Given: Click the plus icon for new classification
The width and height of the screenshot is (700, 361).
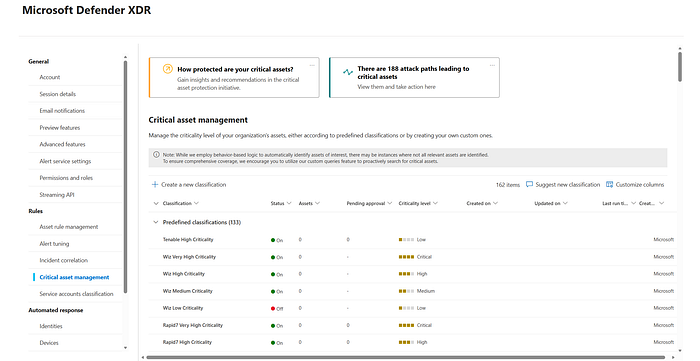Looking at the screenshot, I should (x=155, y=184).
